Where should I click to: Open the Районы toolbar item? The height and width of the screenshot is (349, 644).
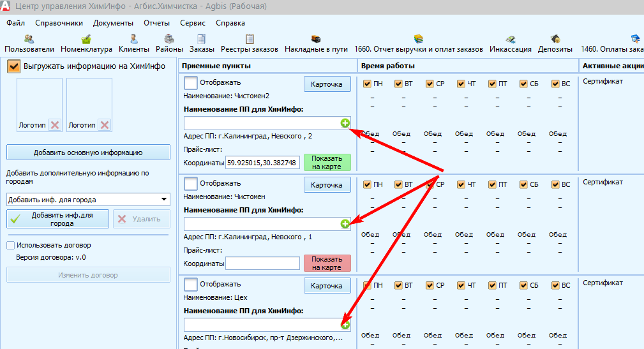(169, 44)
